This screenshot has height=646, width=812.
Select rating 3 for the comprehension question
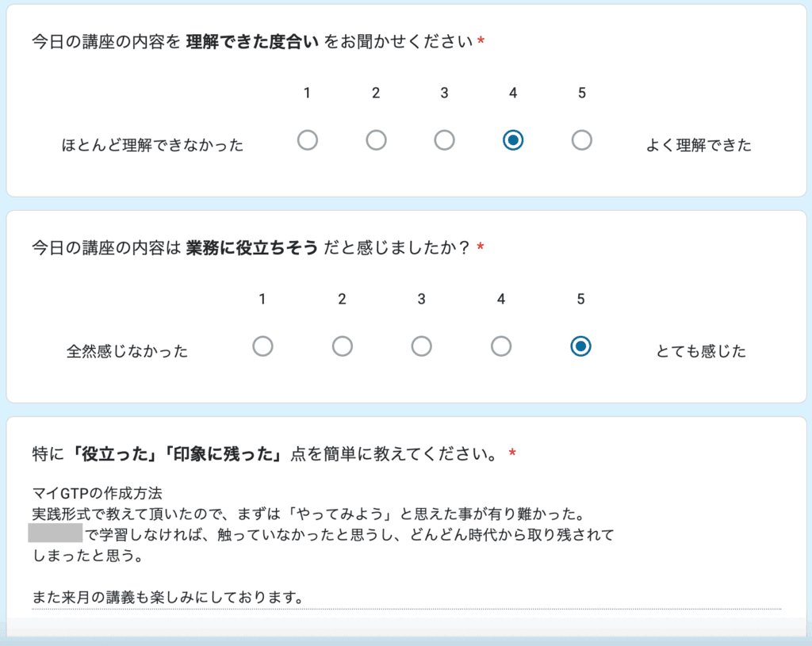(x=444, y=140)
